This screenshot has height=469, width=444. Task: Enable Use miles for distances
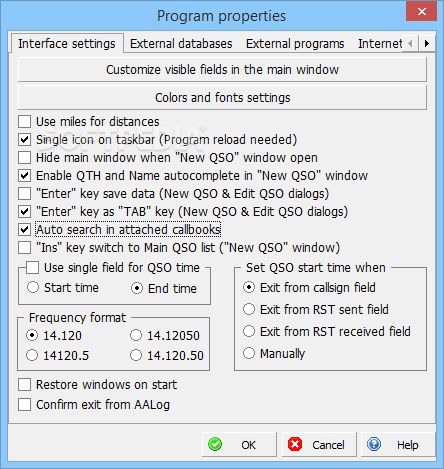click(25, 122)
